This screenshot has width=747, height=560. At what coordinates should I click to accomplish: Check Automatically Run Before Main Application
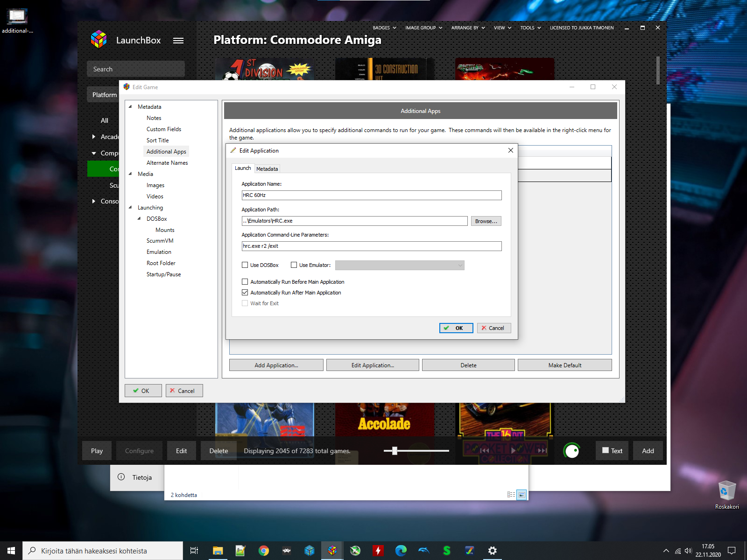[x=245, y=282]
